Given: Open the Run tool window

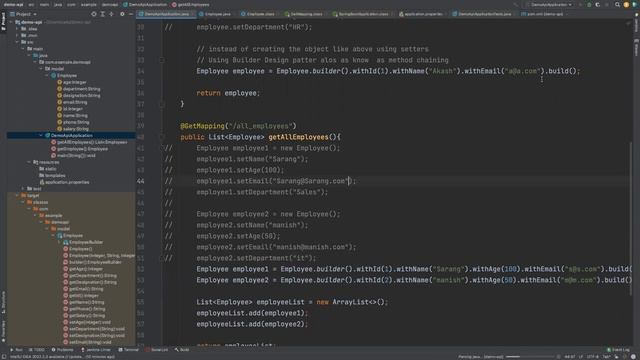Looking at the screenshot, I should (x=16, y=350).
